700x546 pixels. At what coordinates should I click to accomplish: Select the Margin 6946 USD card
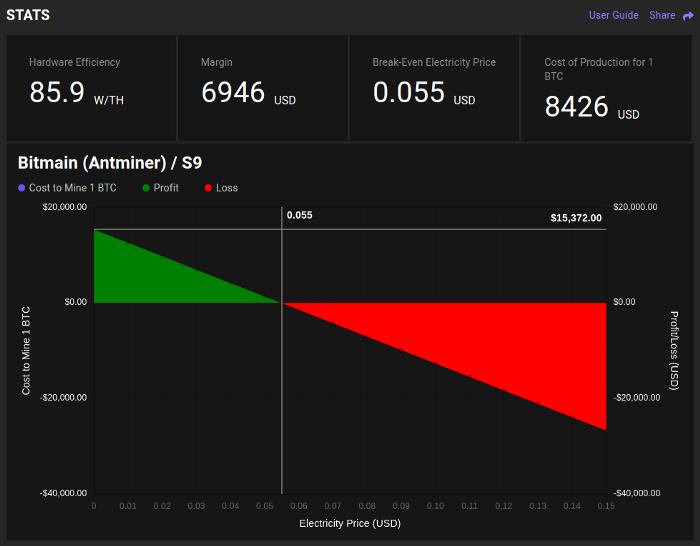(x=263, y=88)
